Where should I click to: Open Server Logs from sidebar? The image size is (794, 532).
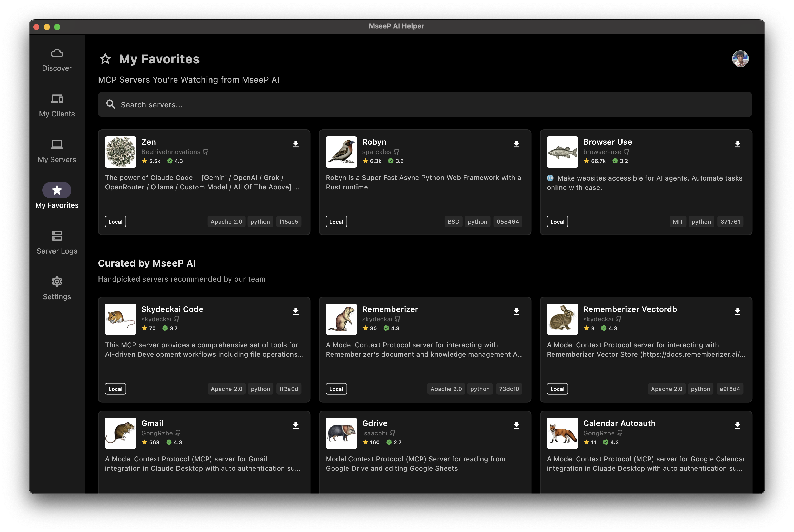tap(57, 243)
